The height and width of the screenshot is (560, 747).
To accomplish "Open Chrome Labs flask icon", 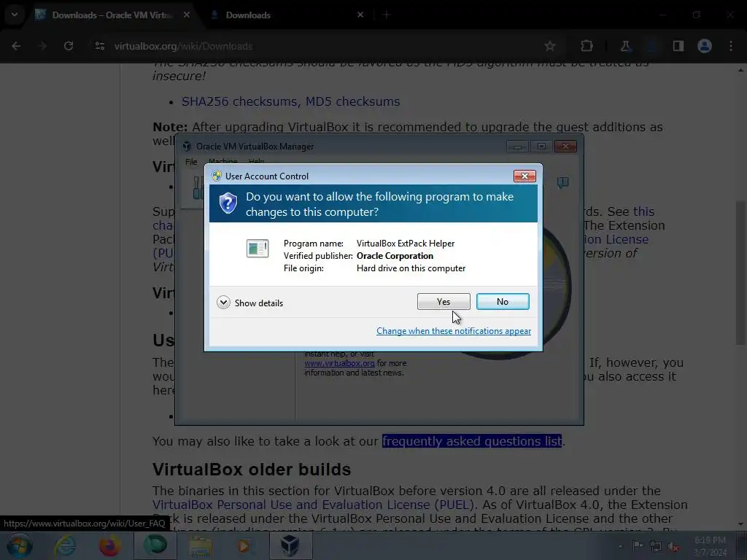I will pos(625,46).
